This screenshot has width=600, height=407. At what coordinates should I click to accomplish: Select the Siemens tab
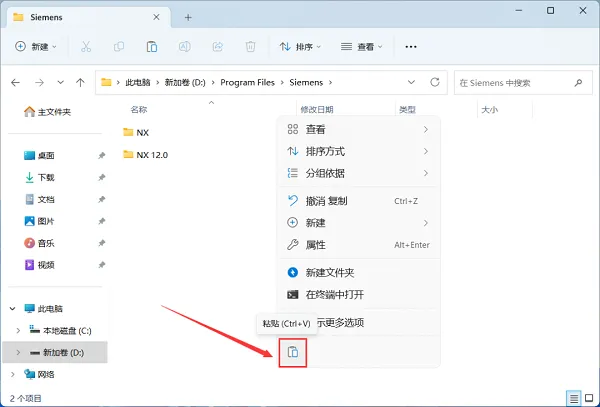(x=86, y=17)
